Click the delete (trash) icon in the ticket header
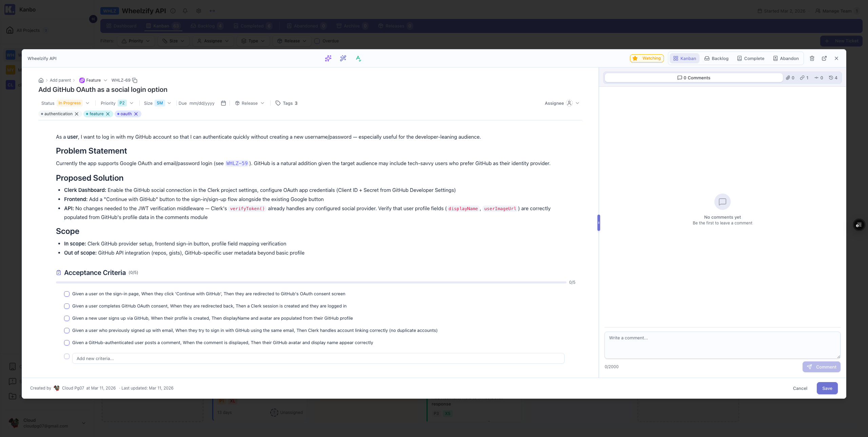The image size is (868, 437). click(x=812, y=58)
